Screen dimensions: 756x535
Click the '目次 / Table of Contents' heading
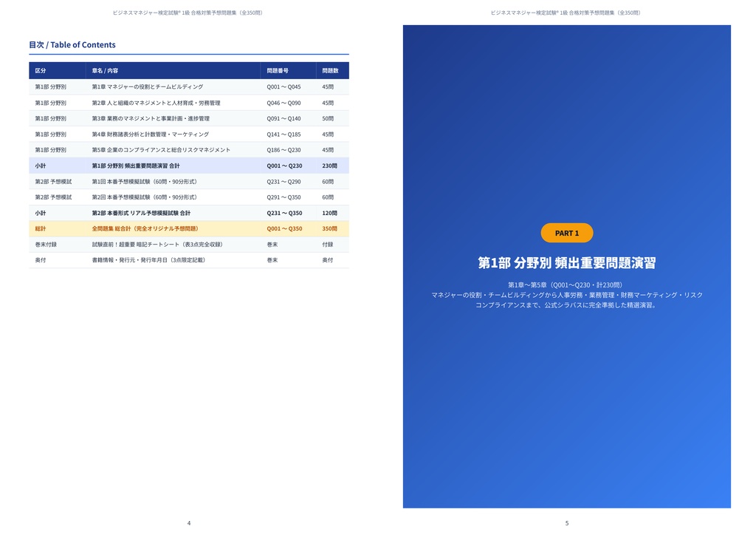[x=72, y=45]
